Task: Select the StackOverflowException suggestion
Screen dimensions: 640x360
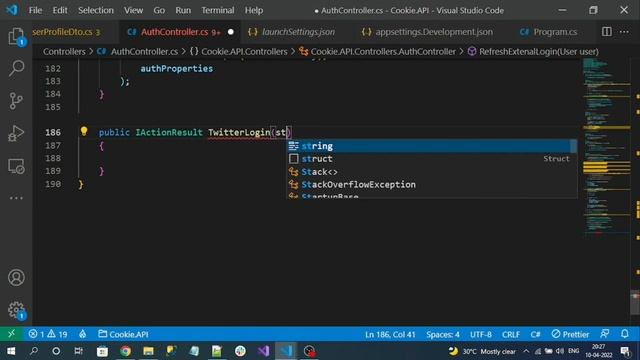Action: point(429,184)
